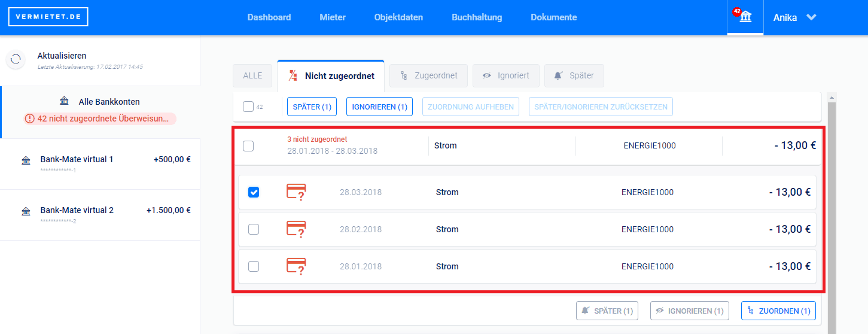868x334 pixels.
Task: Click the +500,00 € balance
Action: (x=172, y=159)
